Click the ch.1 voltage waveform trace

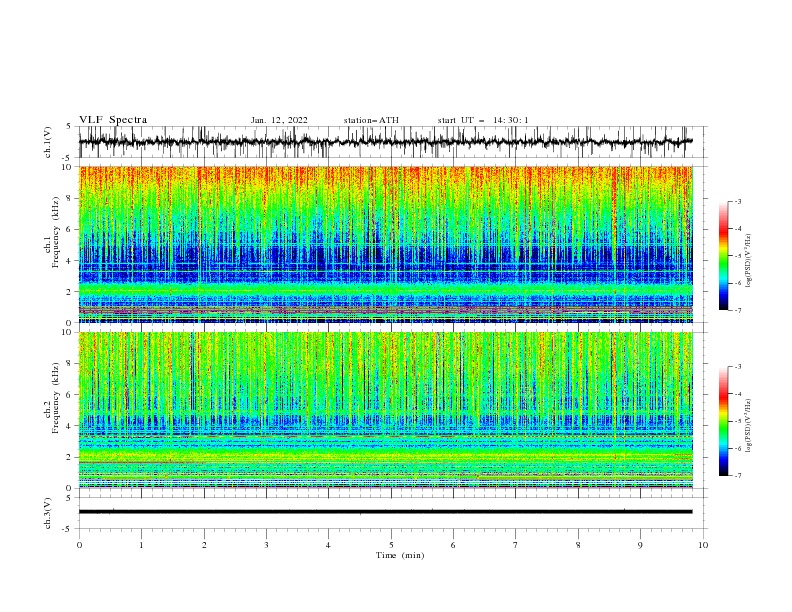click(x=385, y=142)
